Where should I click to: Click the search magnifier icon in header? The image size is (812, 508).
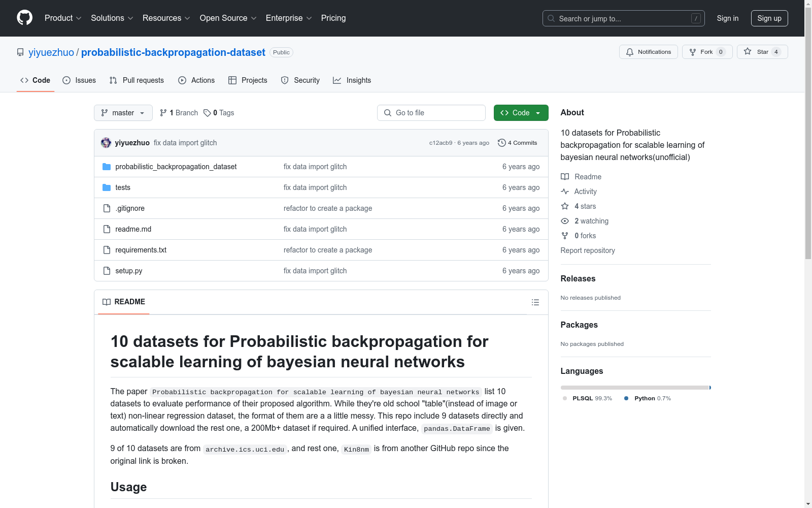tap(551, 18)
